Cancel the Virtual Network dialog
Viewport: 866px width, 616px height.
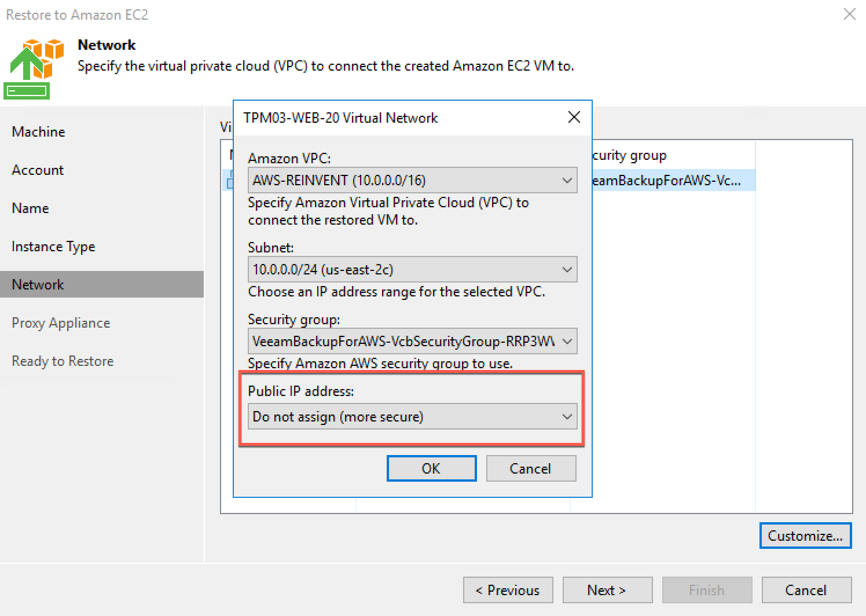point(531,468)
